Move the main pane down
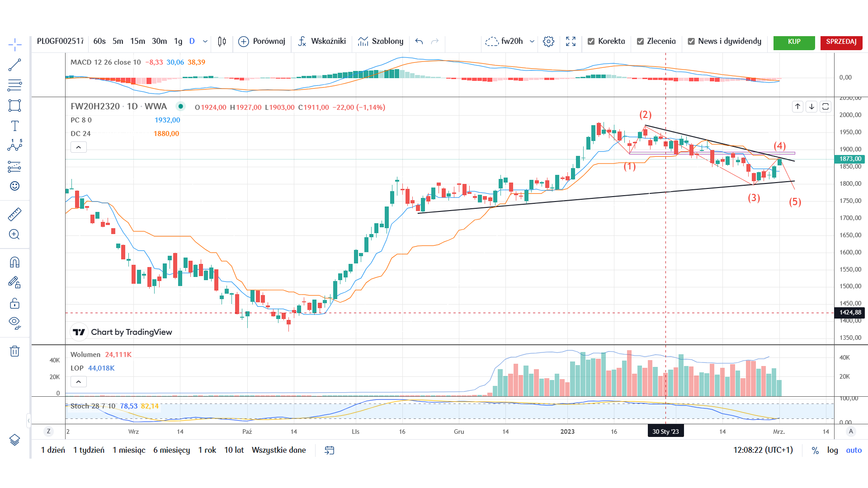The height and width of the screenshot is (488, 868). pyautogui.click(x=811, y=107)
